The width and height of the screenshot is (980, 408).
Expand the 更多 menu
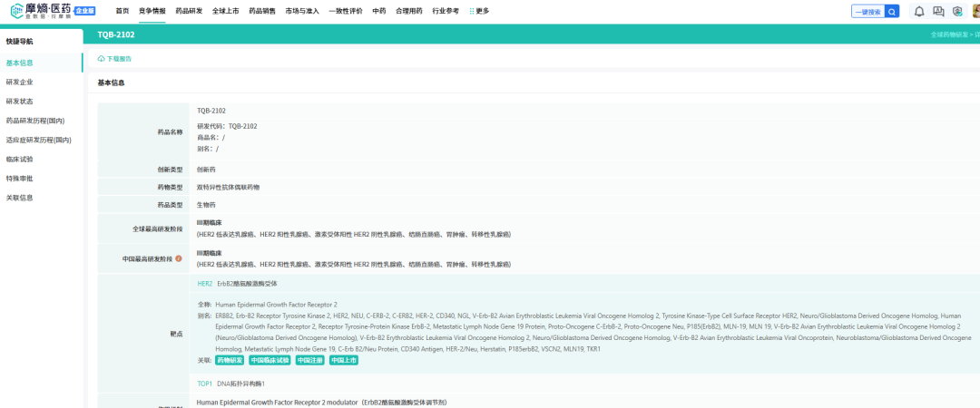[479, 11]
